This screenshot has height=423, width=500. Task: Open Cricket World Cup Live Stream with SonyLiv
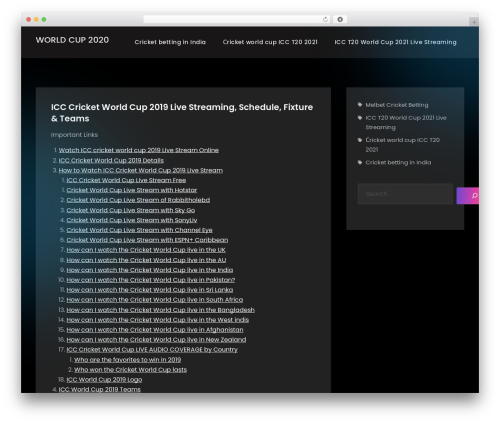pos(132,220)
